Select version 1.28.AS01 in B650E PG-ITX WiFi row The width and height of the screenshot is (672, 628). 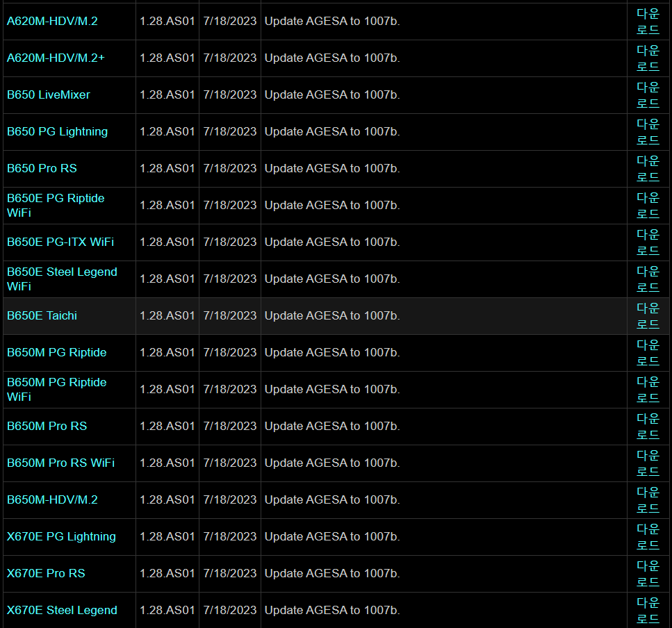(x=167, y=242)
